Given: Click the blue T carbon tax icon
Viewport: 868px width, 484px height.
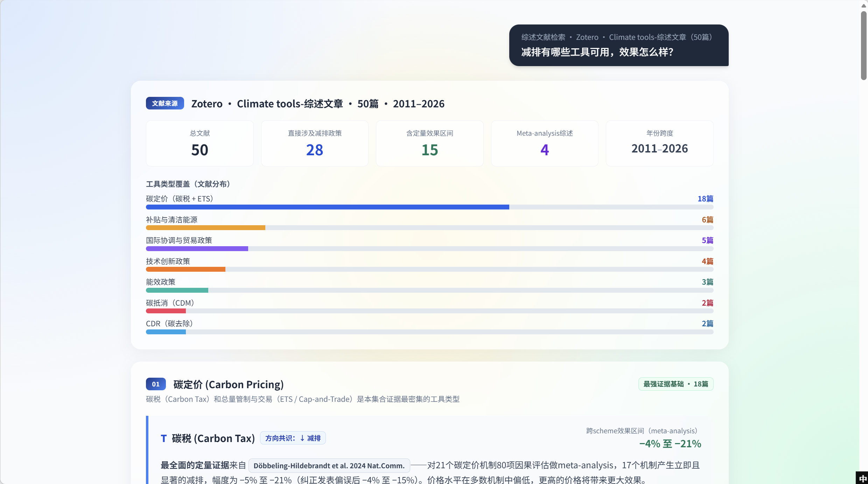Looking at the screenshot, I should (163, 438).
